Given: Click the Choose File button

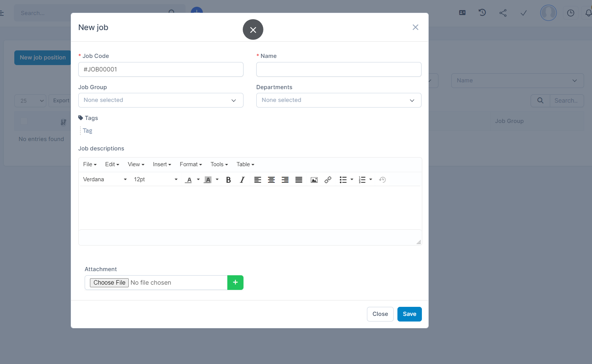Looking at the screenshot, I should 109,282.
